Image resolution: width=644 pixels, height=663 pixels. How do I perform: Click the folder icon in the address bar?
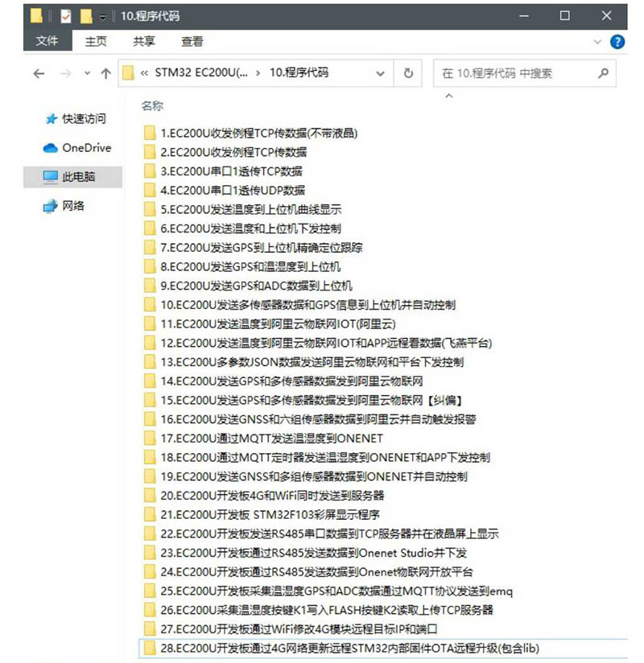point(128,73)
